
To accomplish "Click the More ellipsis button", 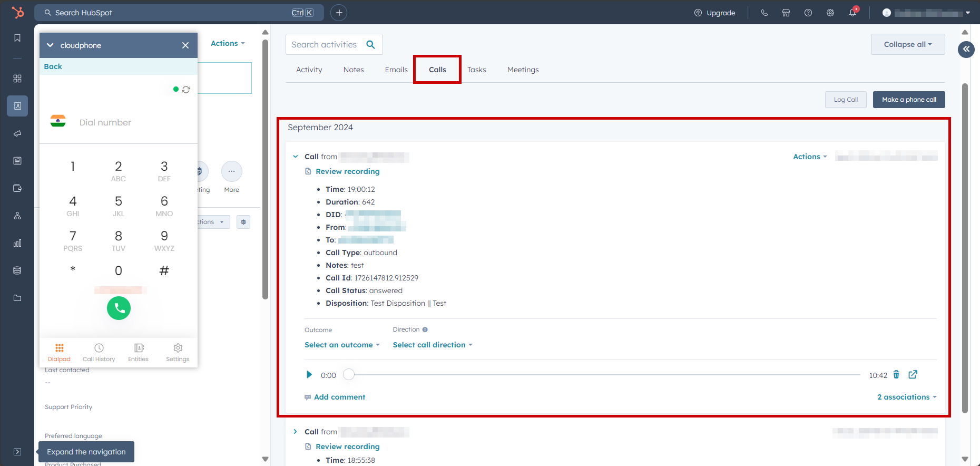I will click(x=231, y=171).
